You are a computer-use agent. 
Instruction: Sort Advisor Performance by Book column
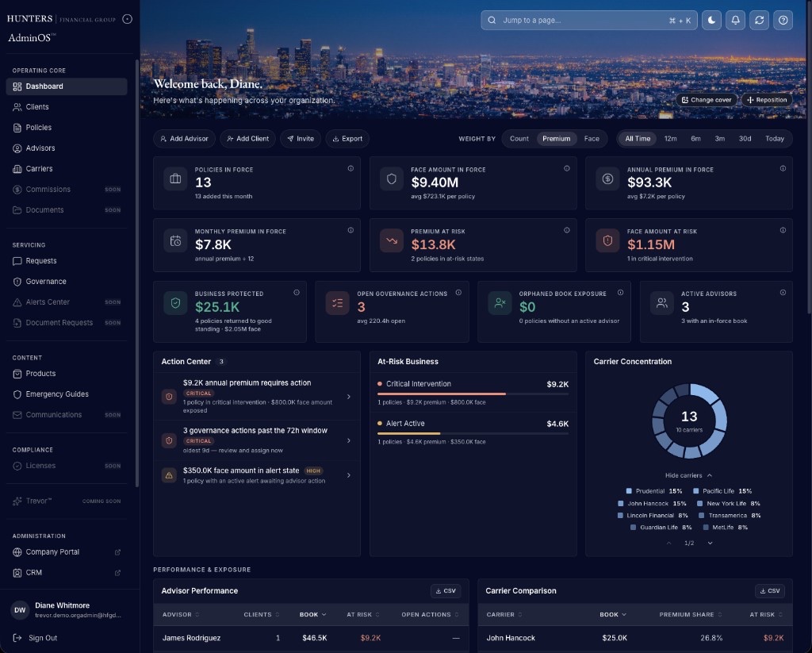point(312,615)
